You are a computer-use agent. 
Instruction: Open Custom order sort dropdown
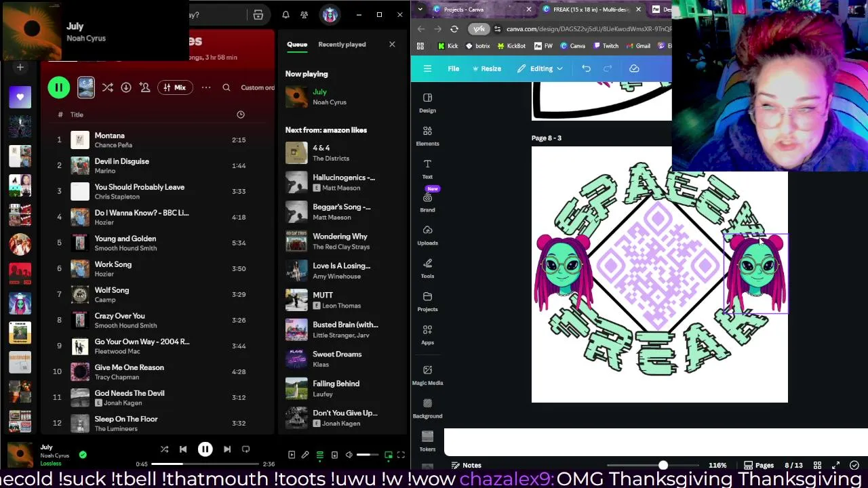pyautogui.click(x=258, y=87)
